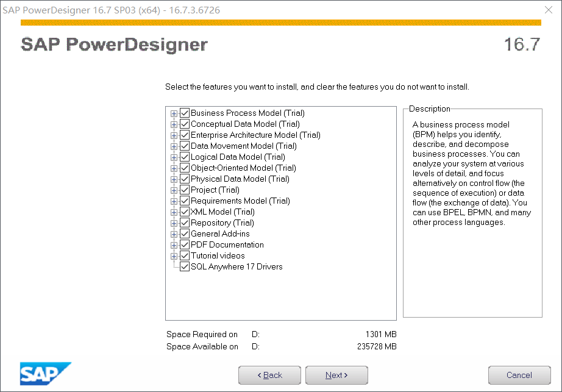The width and height of the screenshot is (562, 392).
Task: Toggle Enterprise Architecture Model (Trial) checkbox
Action: (x=185, y=135)
